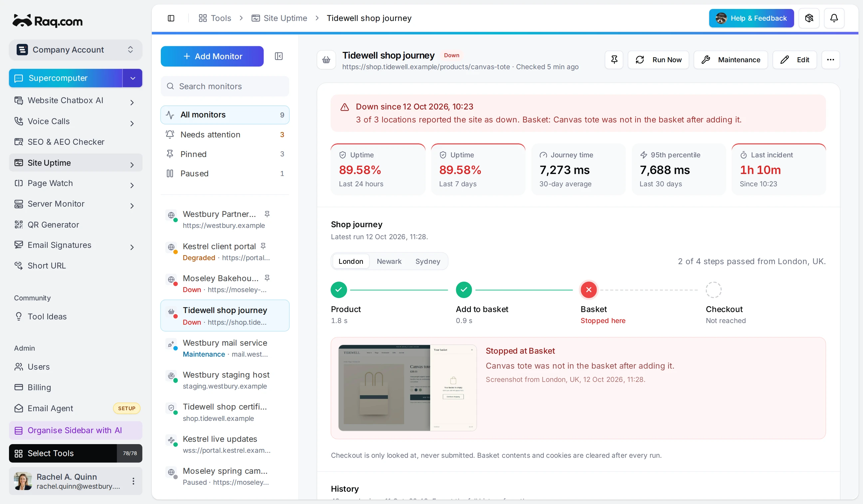
Task: Open Short URL tool
Action: pyautogui.click(x=75, y=265)
